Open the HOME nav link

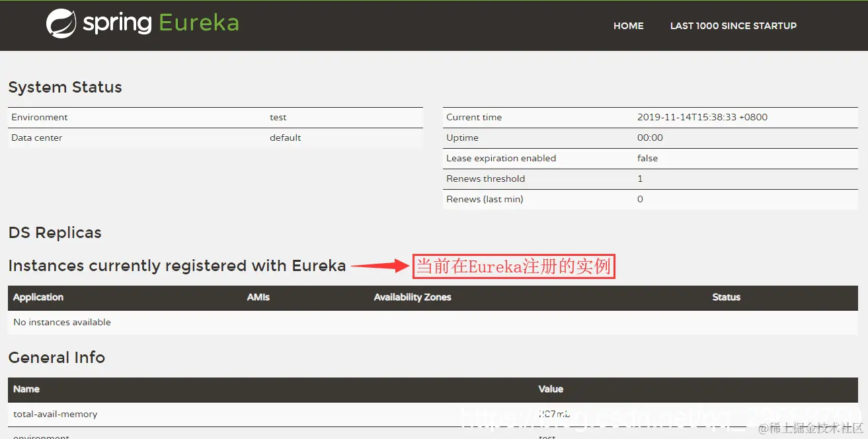point(628,26)
